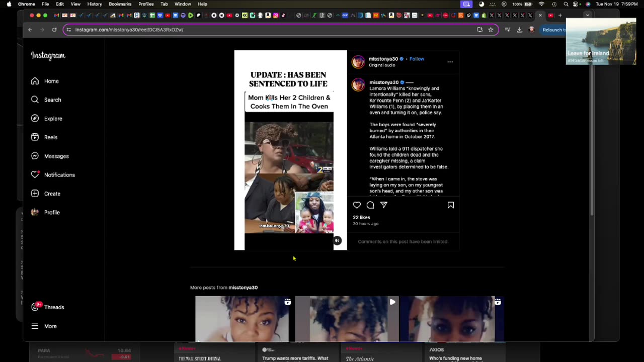Click misstonya30 header profile picture
Screen dimensions: 644x362
pos(358,62)
